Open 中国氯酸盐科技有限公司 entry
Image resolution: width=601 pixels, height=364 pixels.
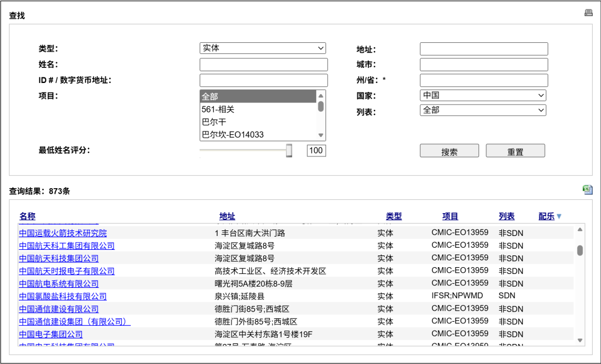63,297
